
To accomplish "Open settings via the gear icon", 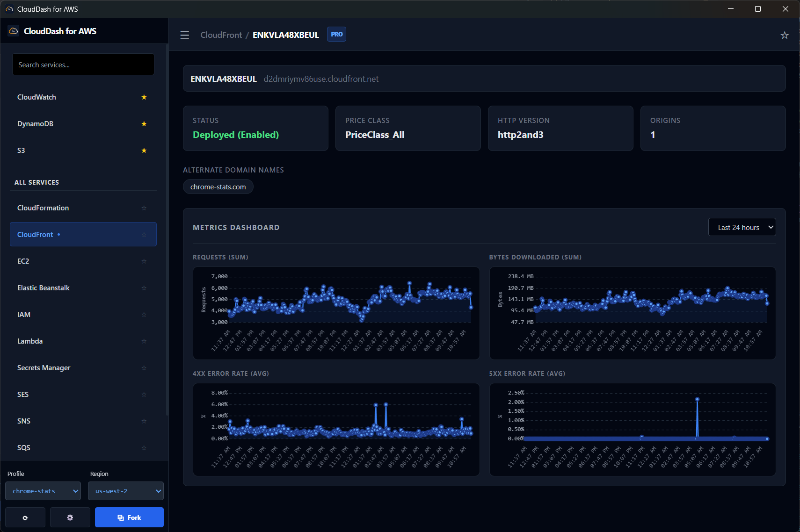I will (70, 517).
